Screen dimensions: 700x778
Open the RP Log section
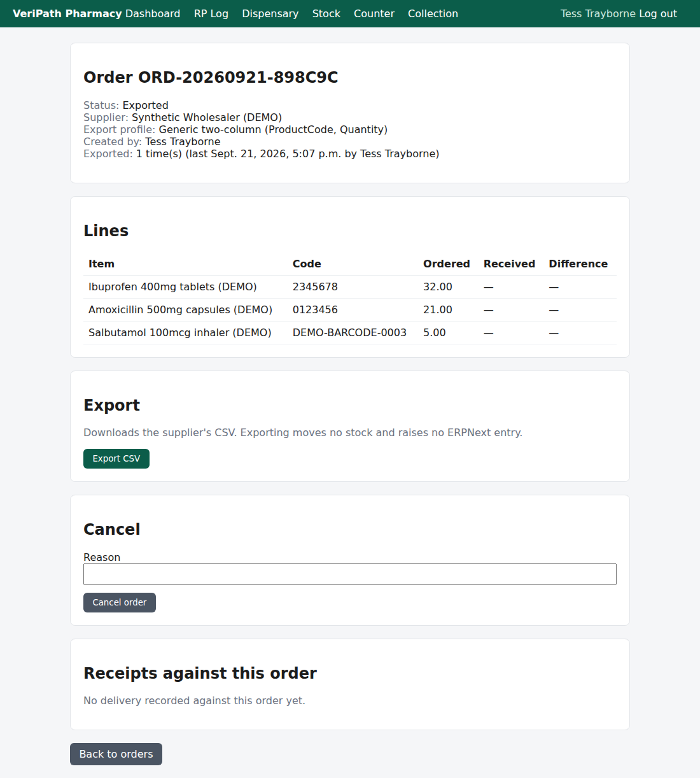coord(211,13)
